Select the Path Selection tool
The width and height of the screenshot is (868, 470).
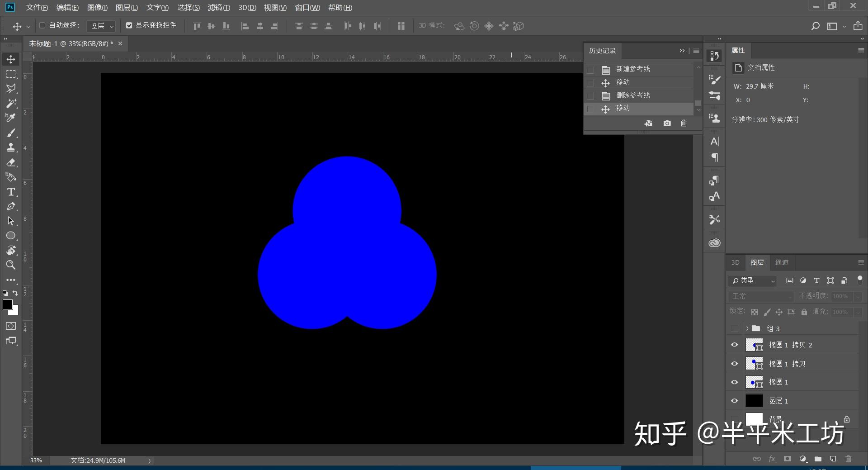coord(11,221)
